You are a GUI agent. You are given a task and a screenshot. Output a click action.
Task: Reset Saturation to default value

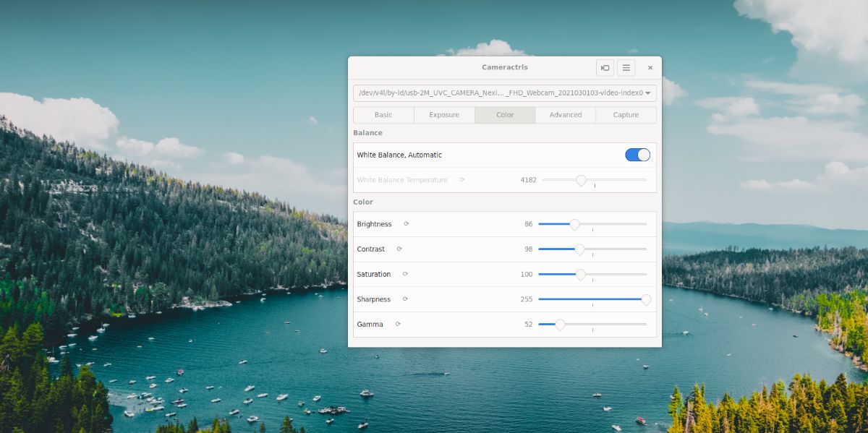405,274
